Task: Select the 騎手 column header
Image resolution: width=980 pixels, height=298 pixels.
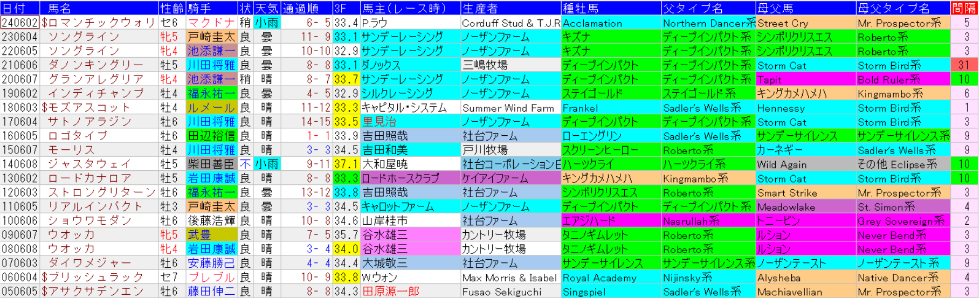Action: (x=212, y=8)
